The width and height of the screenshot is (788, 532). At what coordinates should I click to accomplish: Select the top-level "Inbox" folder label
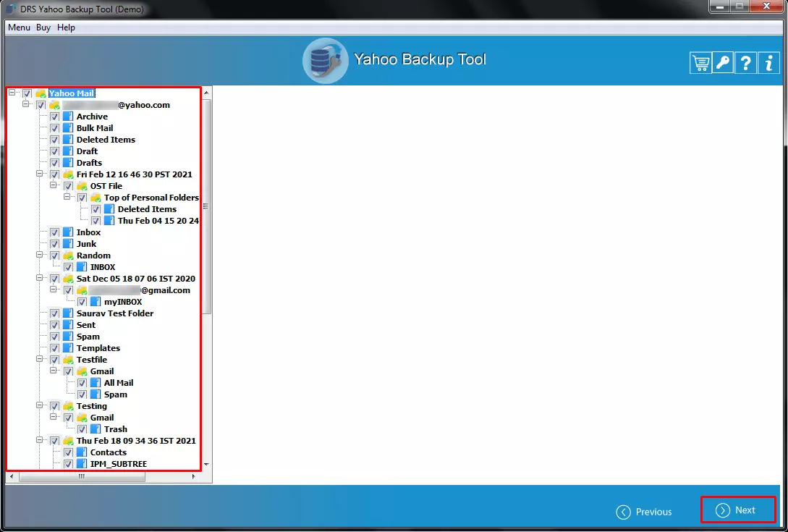pos(88,232)
